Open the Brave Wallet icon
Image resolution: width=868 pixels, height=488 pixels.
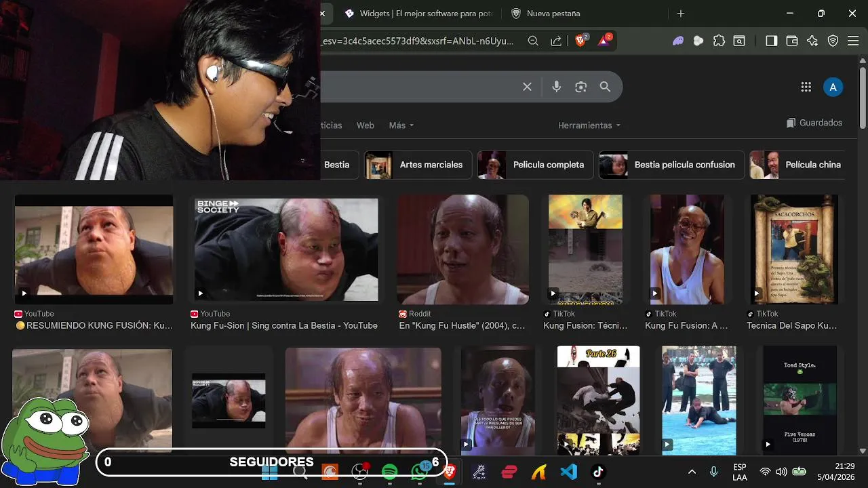[x=791, y=41]
